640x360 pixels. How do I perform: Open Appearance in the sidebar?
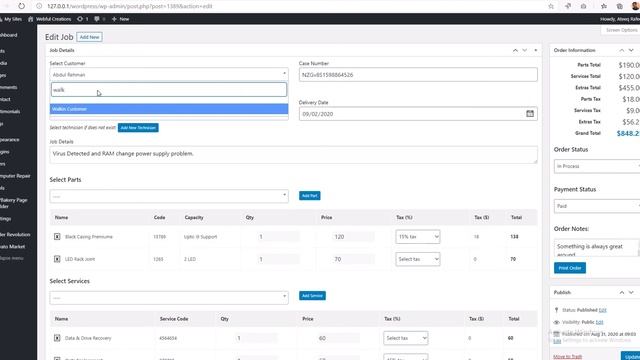tap(10, 140)
